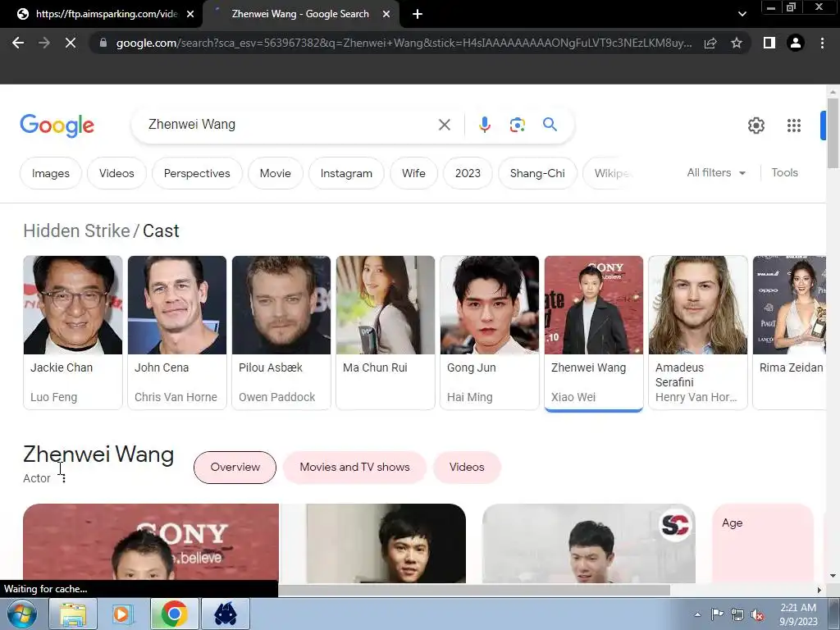Open Windows Explorer from the taskbar
This screenshot has height=630, width=840.
point(73,614)
